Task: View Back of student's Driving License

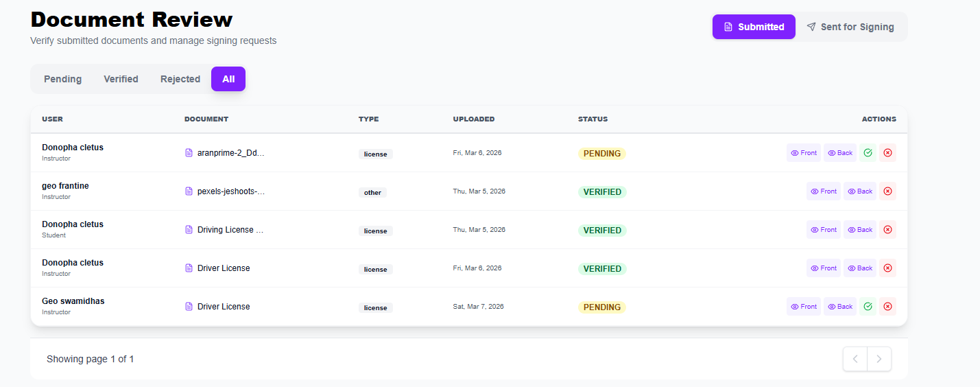Action: (860, 230)
